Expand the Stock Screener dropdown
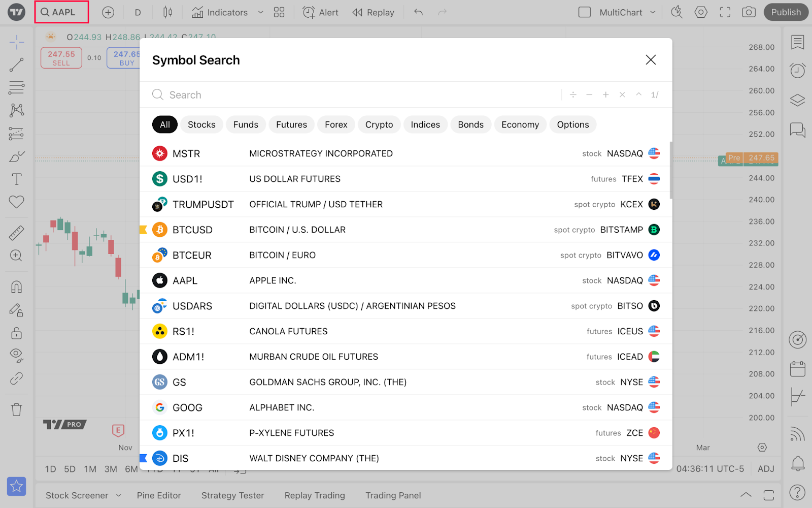The width and height of the screenshot is (812, 508). [119, 495]
